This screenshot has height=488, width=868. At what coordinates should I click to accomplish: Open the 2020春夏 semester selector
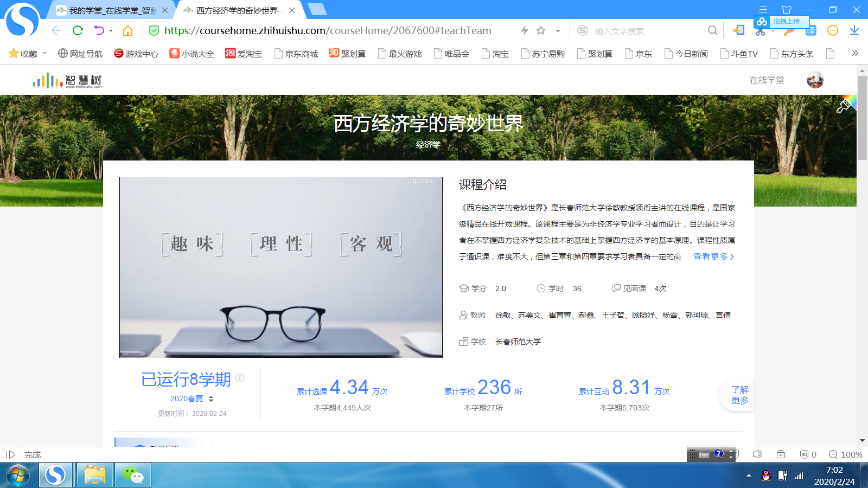click(x=192, y=399)
